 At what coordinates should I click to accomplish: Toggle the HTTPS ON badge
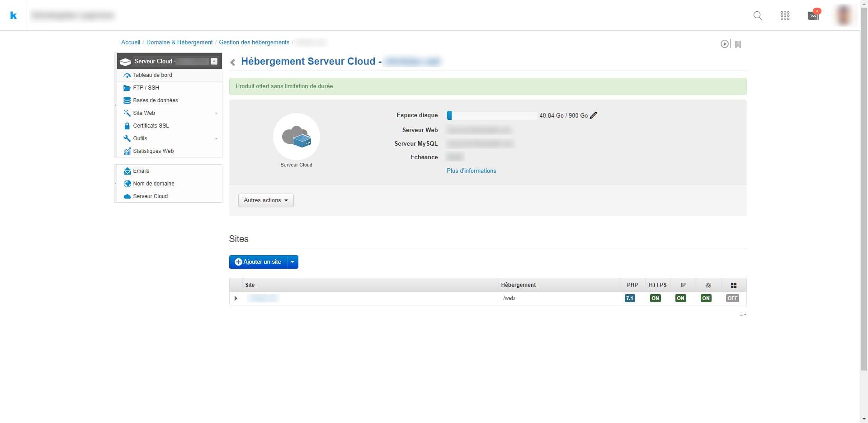655,298
